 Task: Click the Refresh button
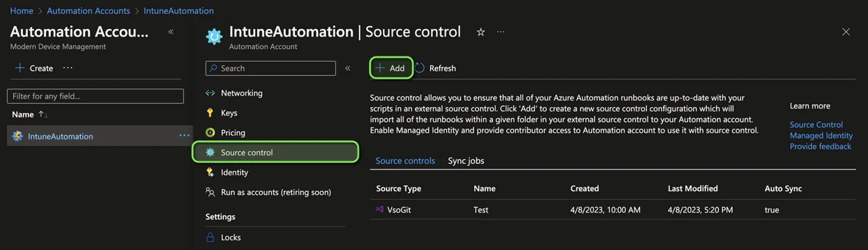click(435, 68)
